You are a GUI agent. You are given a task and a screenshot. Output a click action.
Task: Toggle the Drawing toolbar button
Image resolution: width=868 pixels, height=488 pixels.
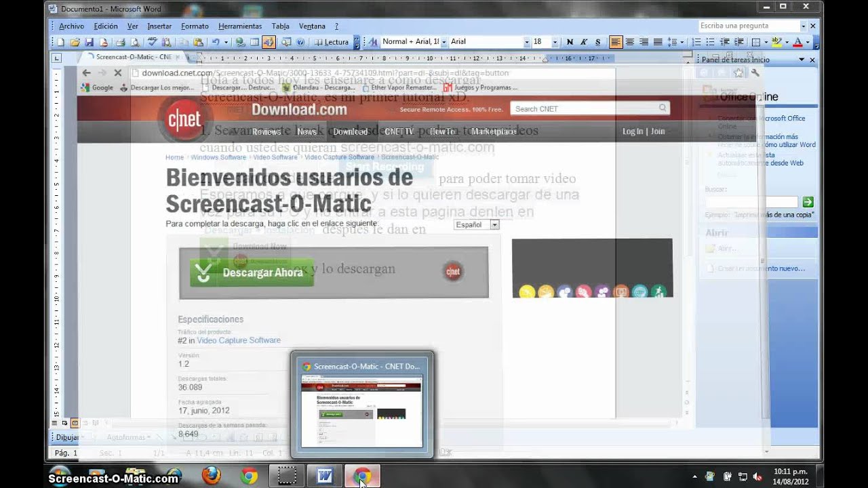269,42
